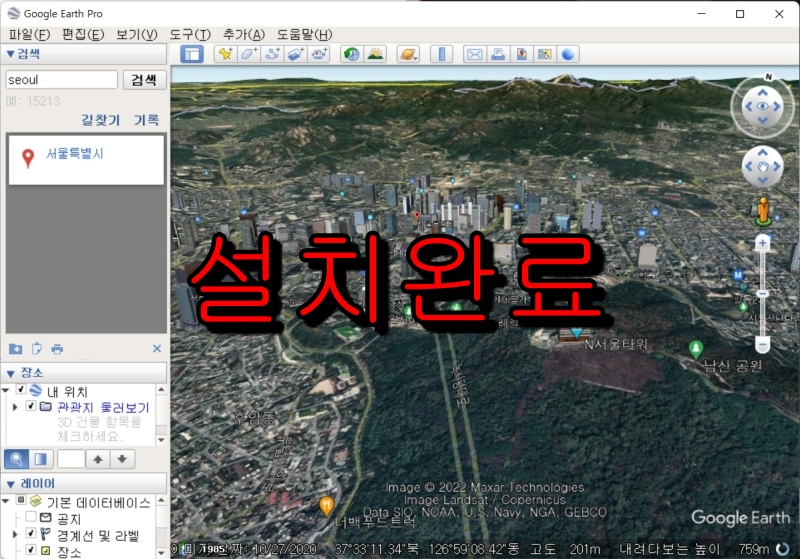Open the planet switcher icon
This screenshot has width=800, height=559.
coord(408,54)
